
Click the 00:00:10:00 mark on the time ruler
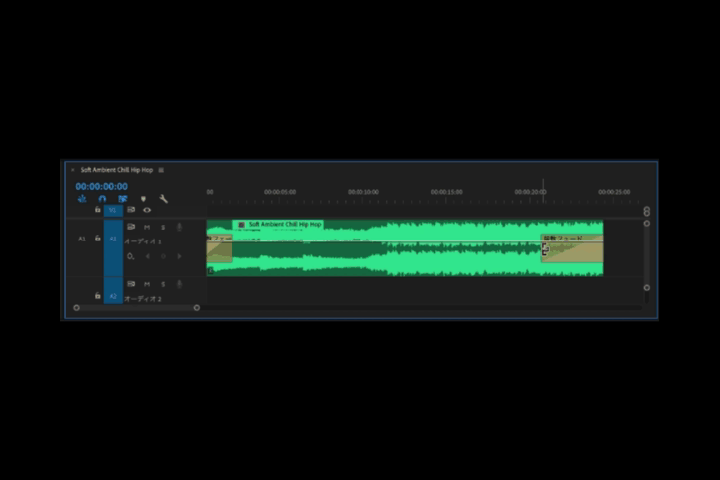click(x=363, y=192)
